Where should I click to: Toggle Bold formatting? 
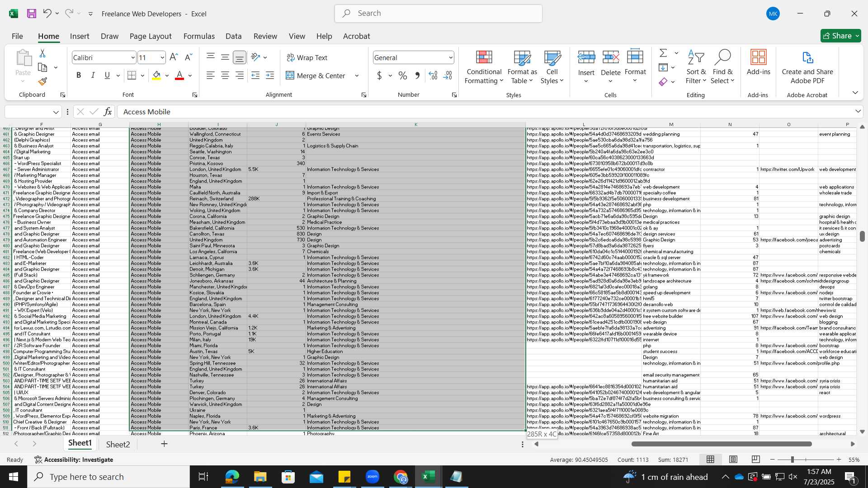pyautogui.click(x=79, y=75)
